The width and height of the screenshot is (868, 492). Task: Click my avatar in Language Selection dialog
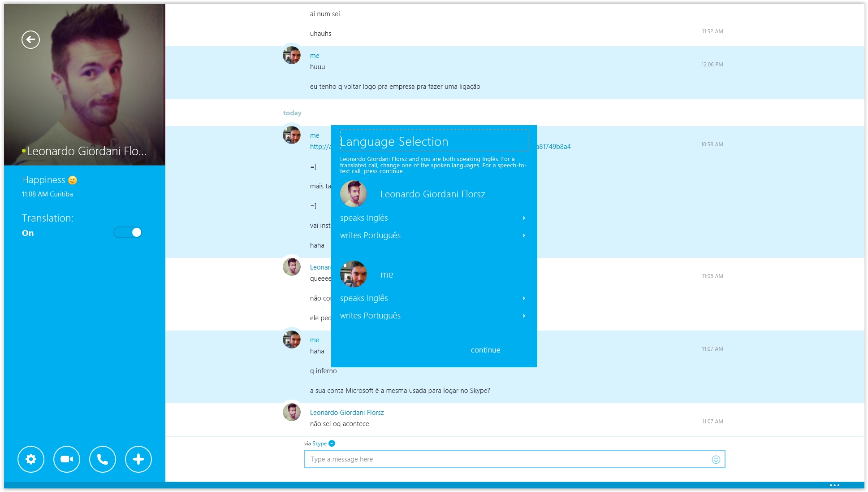(x=354, y=274)
